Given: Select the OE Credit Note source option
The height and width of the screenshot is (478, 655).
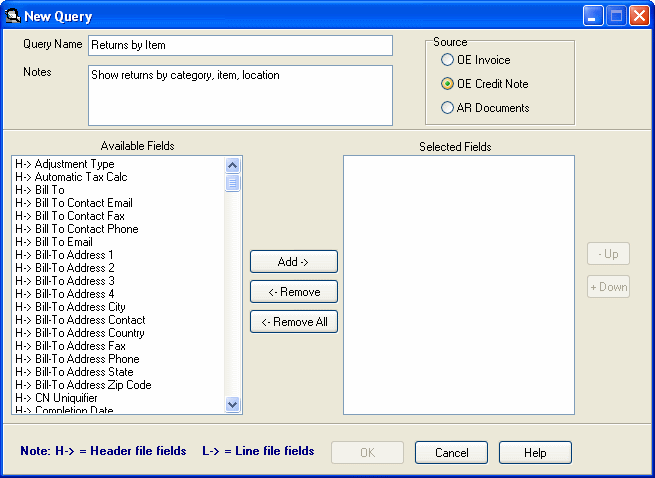Looking at the screenshot, I should pos(485,84).
